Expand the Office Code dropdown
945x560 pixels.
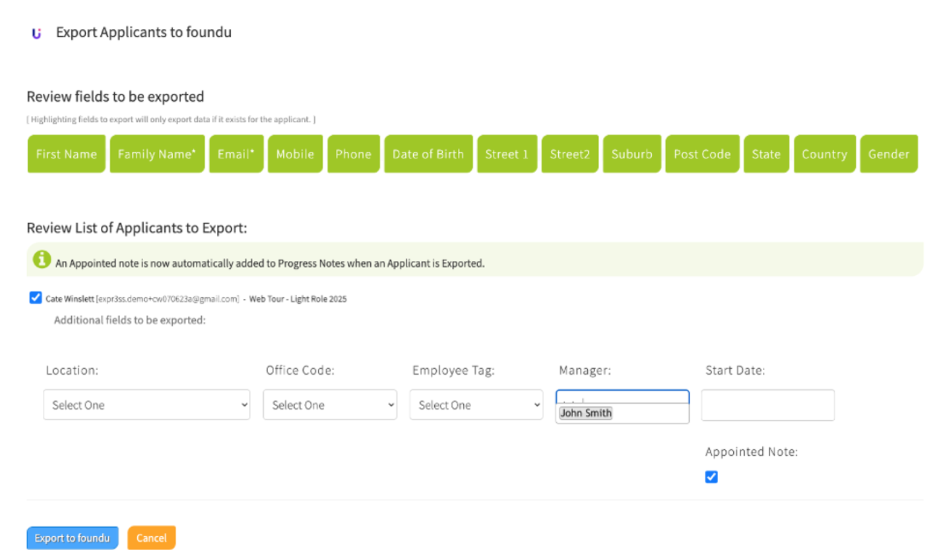[330, 405]
